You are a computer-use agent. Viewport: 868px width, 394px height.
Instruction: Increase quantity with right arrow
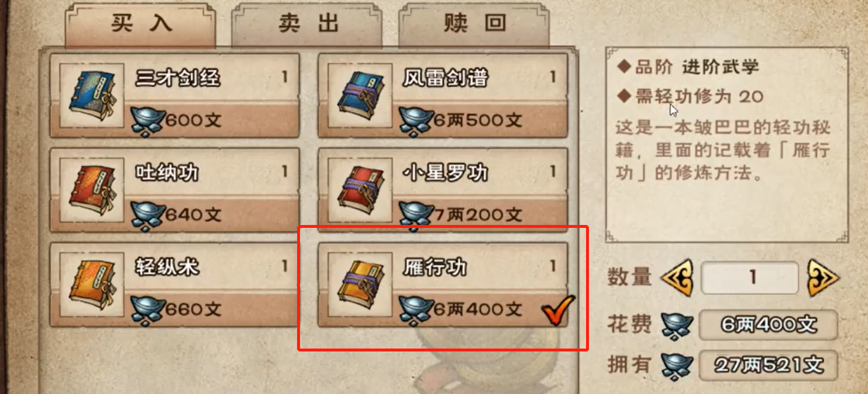[x=823, y=277]
